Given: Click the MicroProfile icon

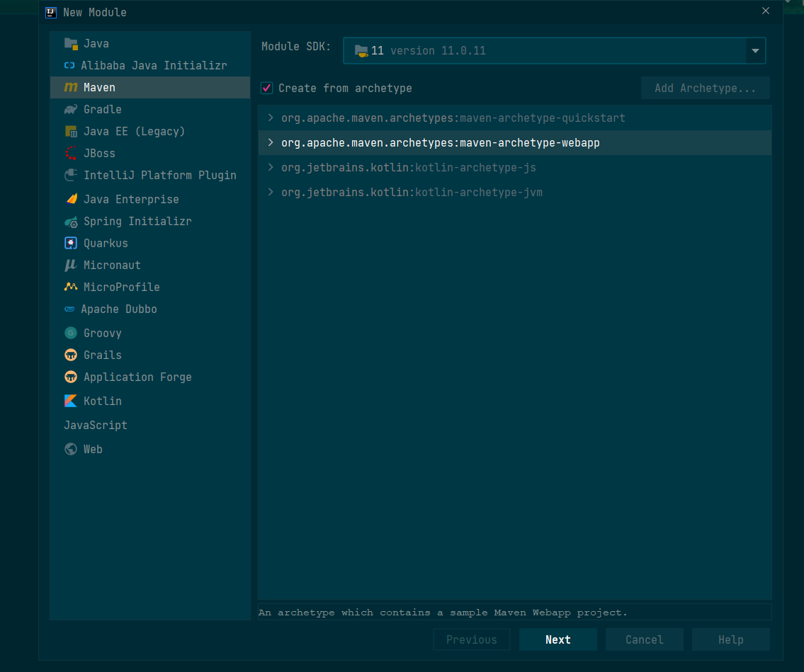Looking at the screenshot, I should pyautogui.click(x=71, y=287).
